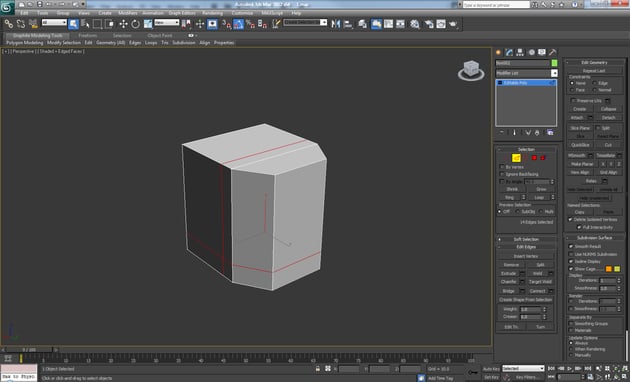Open Select by Name dialog icon

tap(85, 24)
